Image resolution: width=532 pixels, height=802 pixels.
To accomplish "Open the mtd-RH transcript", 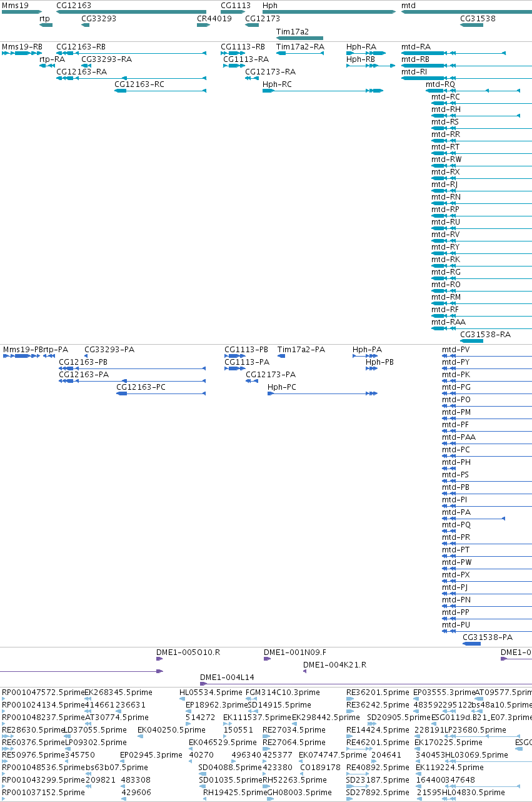I will click(476, 116).
